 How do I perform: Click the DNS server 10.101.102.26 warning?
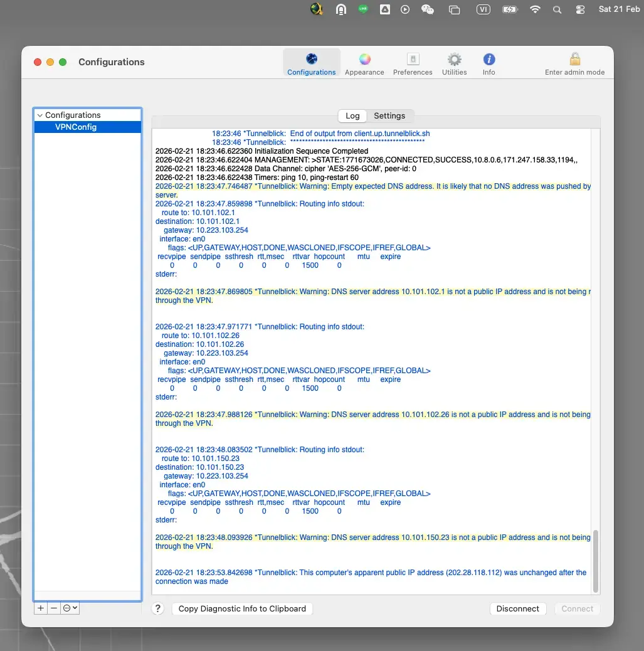373,419
